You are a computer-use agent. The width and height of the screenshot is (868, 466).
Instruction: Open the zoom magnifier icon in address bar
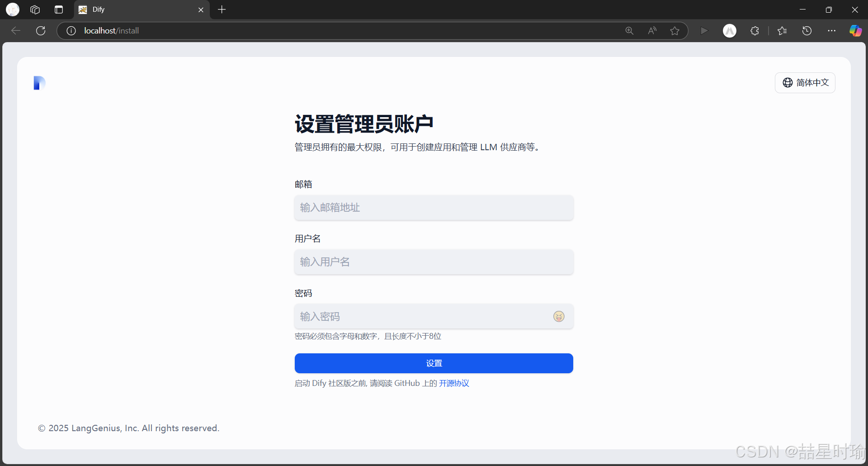(629, 31)
